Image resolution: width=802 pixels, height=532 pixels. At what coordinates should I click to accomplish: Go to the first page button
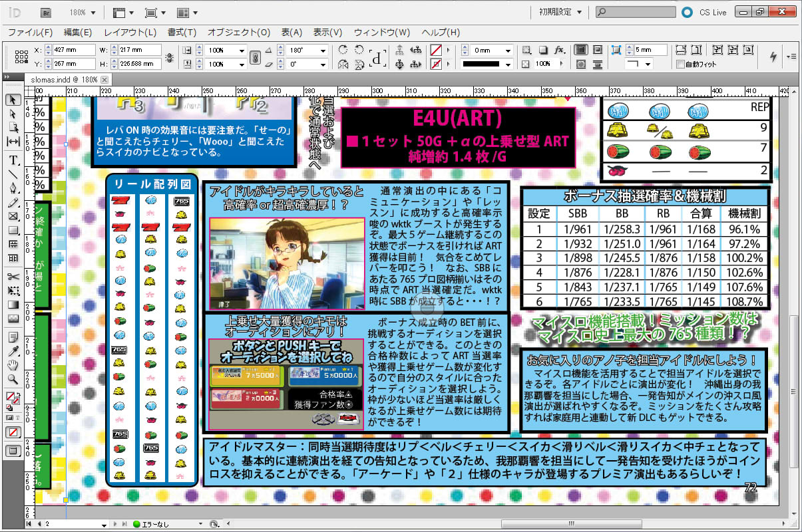coord(29,525)
